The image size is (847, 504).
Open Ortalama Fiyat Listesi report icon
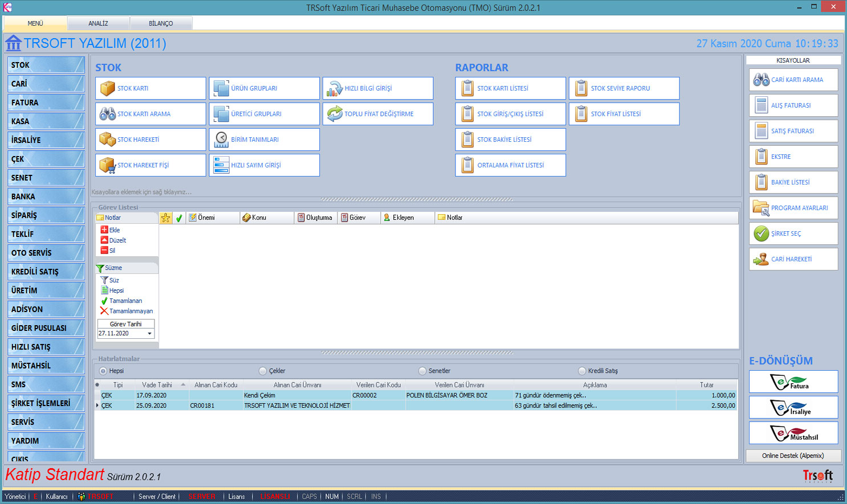pyautogui.click(x=467, y=165)
